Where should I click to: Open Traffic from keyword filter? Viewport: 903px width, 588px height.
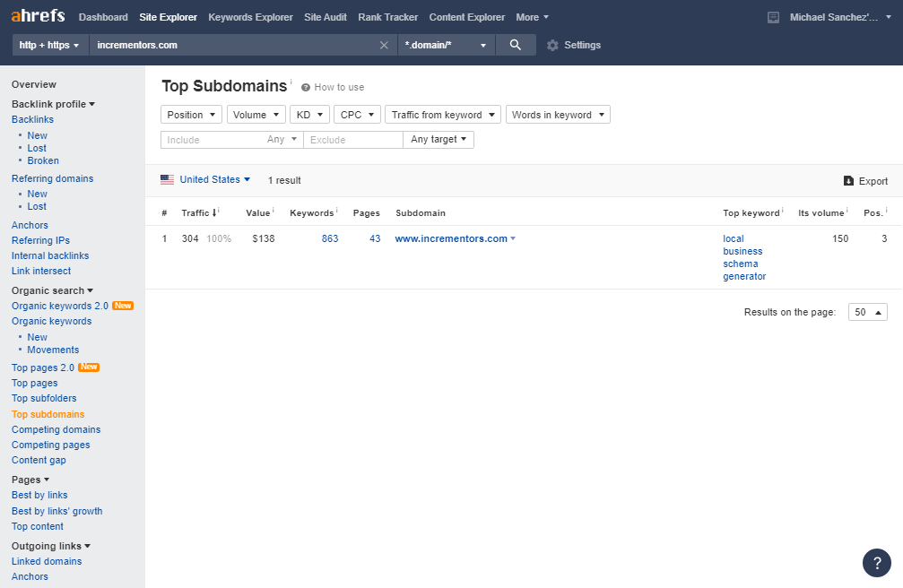click(443, 115)
